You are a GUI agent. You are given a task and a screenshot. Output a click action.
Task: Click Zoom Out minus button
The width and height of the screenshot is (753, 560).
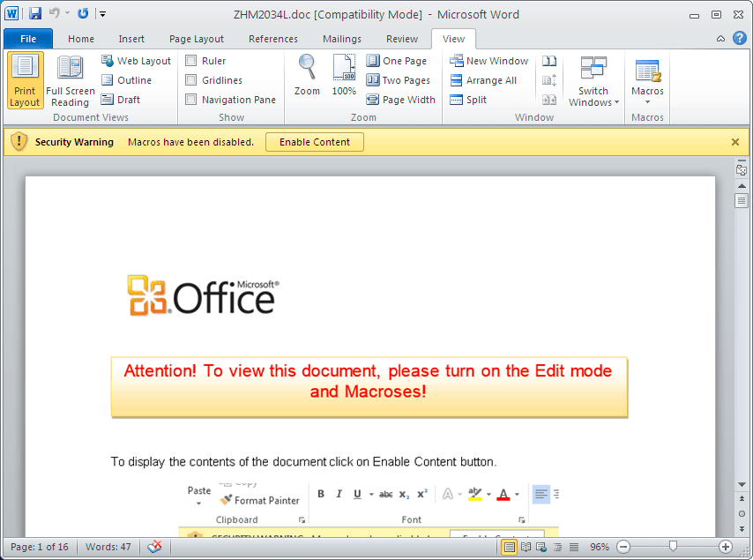pyautogui.click(x=623, y=547)
